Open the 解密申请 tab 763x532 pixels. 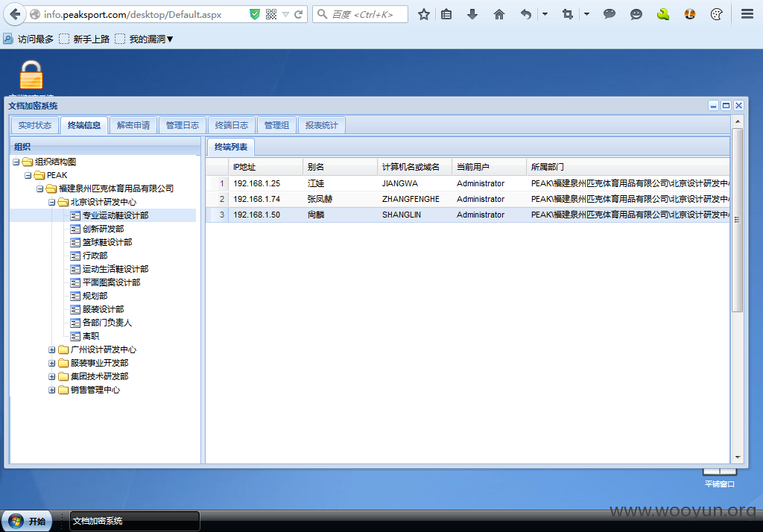(x=133, y=126)
